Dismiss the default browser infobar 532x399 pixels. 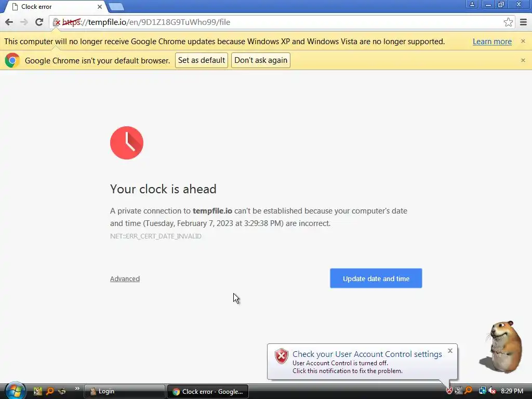click(x=523, y=60)
